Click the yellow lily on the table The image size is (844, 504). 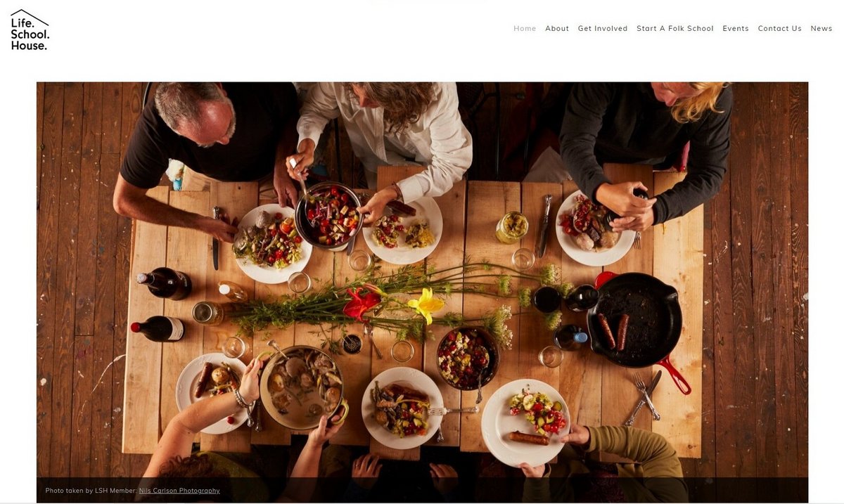point(426,305)
